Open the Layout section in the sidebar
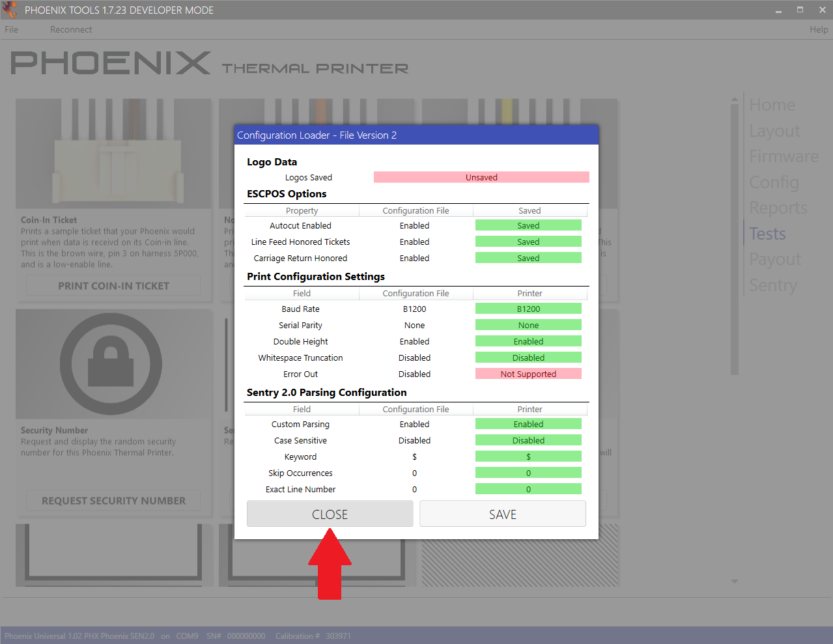This screenshot has height=644, width=833. [x=774, y=130]
